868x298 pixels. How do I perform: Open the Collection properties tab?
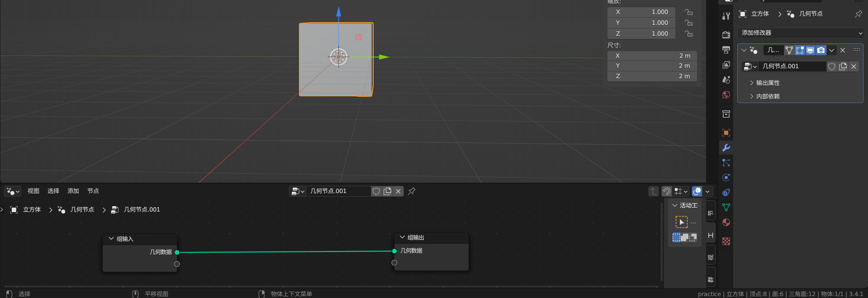[x=726, y=114]
